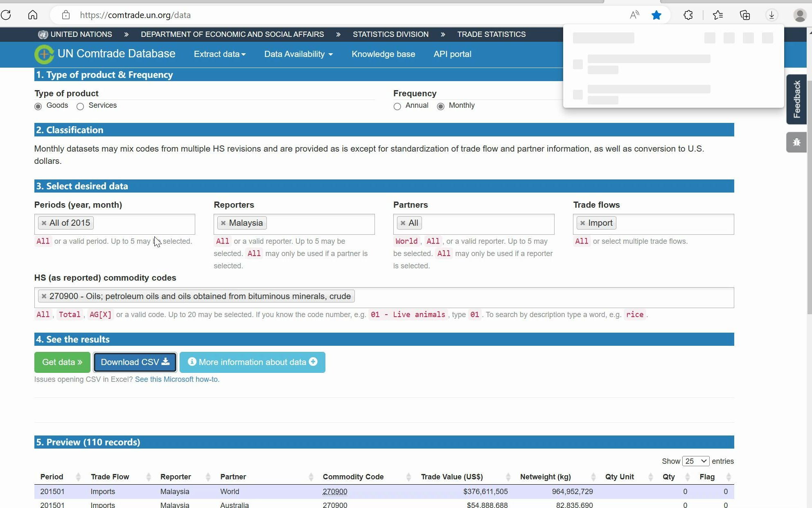
Task: Click the Download CSV button icon
Action: click(166, 362)
